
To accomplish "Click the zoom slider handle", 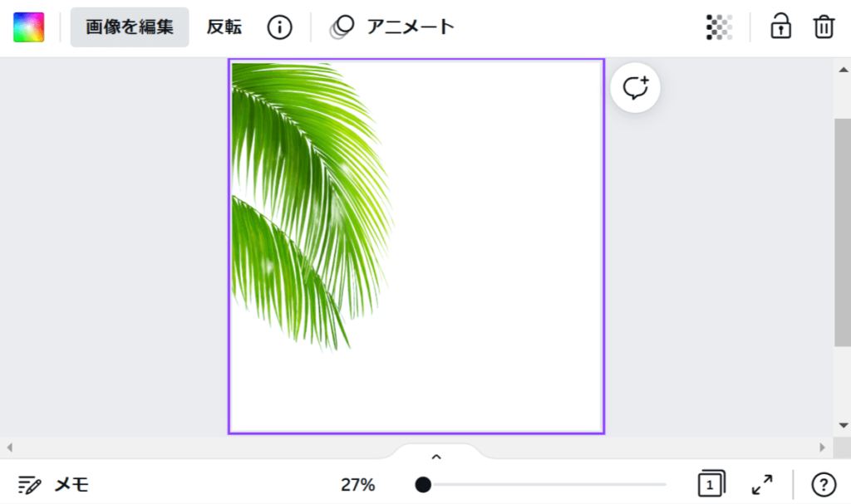I will pos(423,484).
